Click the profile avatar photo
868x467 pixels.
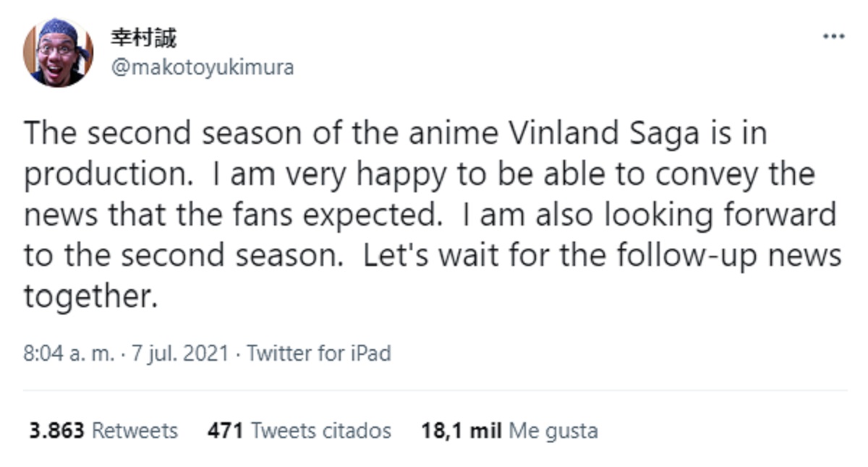pyautogui.click(x=58, y=52)
